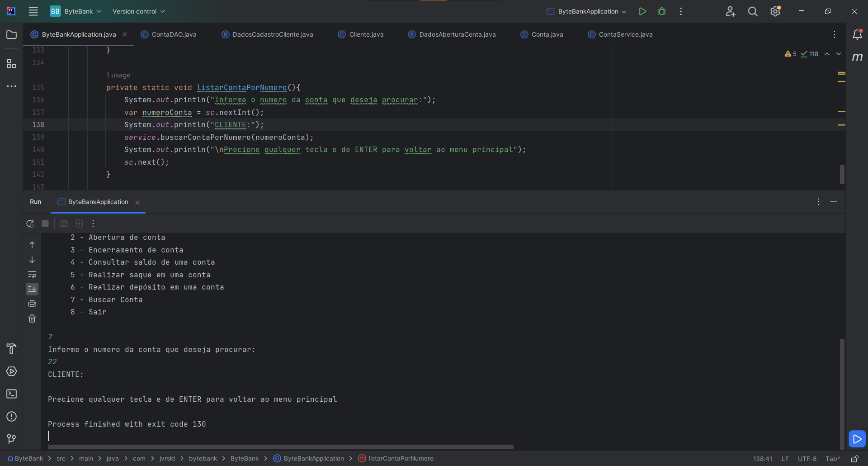The width and height of the screenshot is (868, 466).
Task: Click editor vertical scrollbar thumb
Action: [x=842, y=174]
